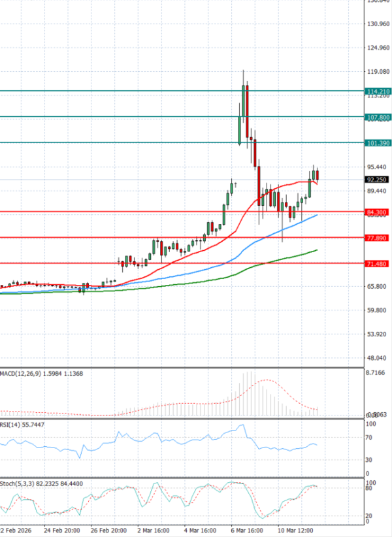Select the 107.800 teal price label
The width and height of the screenshot is (392, 537).
coord(378,117)
